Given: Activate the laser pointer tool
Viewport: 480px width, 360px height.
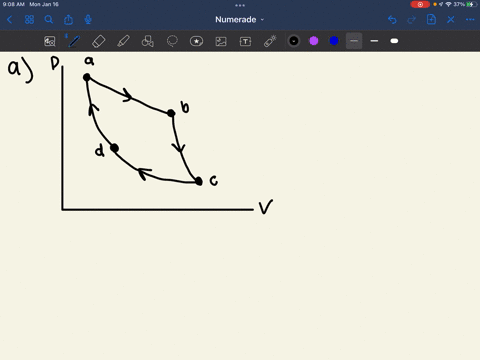Looking at the screenshot, I should [270, 41].
